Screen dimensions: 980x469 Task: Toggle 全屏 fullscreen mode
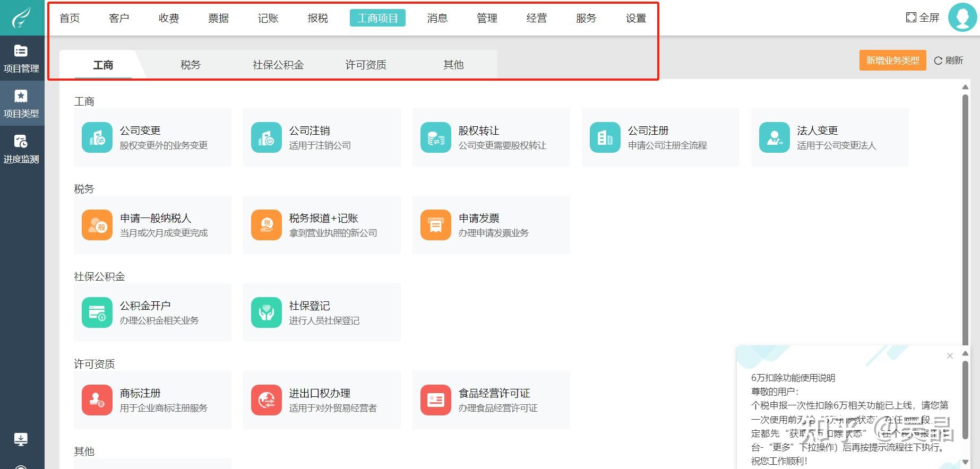pos(923,18)
